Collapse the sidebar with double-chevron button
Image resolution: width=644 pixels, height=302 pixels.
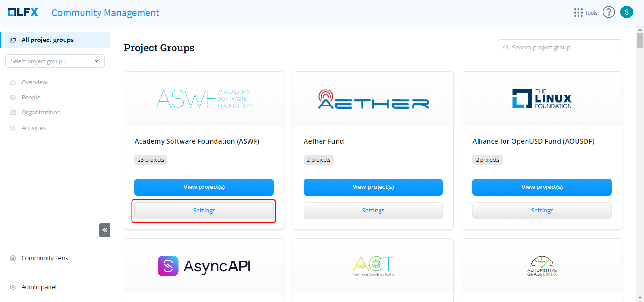105,230
